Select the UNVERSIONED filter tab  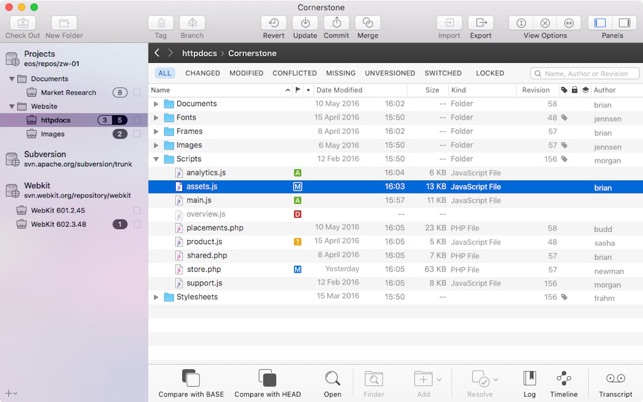point(390,73)
